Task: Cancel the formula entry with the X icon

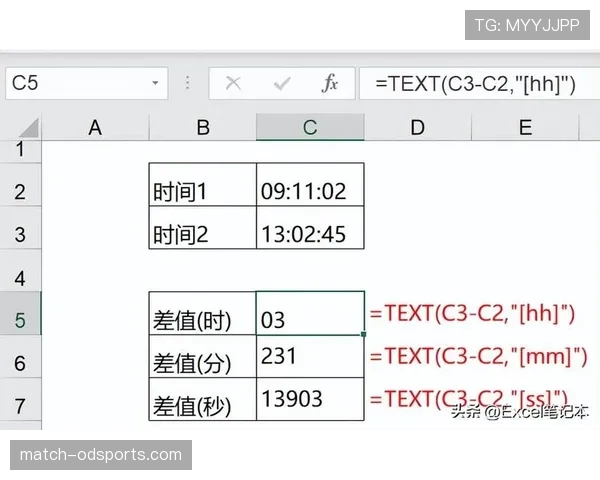Action: click(x=233, y=83)
